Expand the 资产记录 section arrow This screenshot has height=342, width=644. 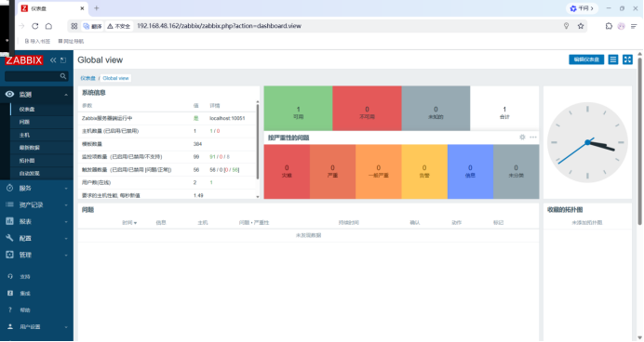[x=66, y=205]
